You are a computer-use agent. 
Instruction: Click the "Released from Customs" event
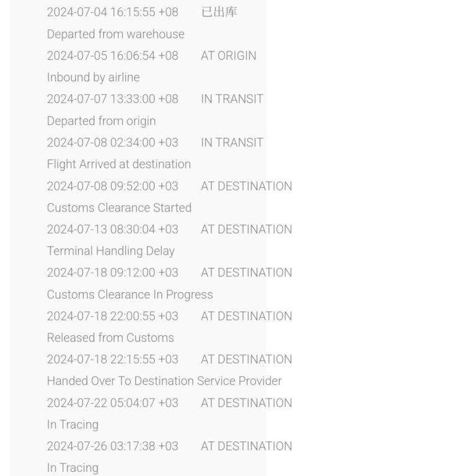point(110,338)
